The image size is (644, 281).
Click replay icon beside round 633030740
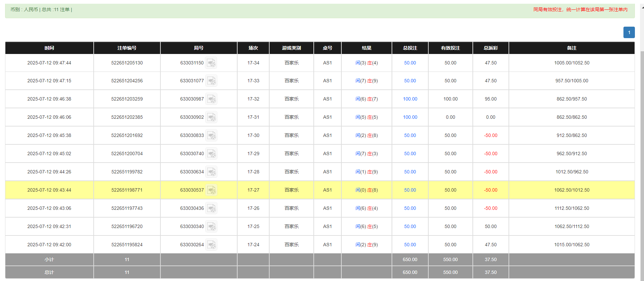pos(211,154)
